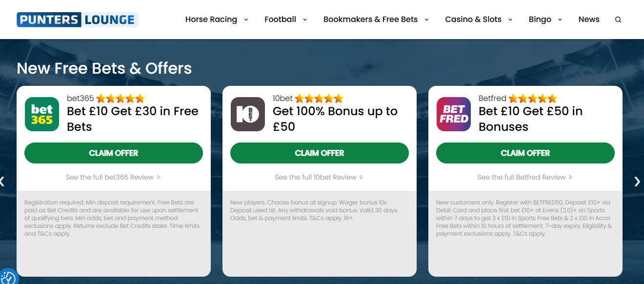Open the accessibility widget icon
The image size is (644, 284).
click(x=8, y=277)
